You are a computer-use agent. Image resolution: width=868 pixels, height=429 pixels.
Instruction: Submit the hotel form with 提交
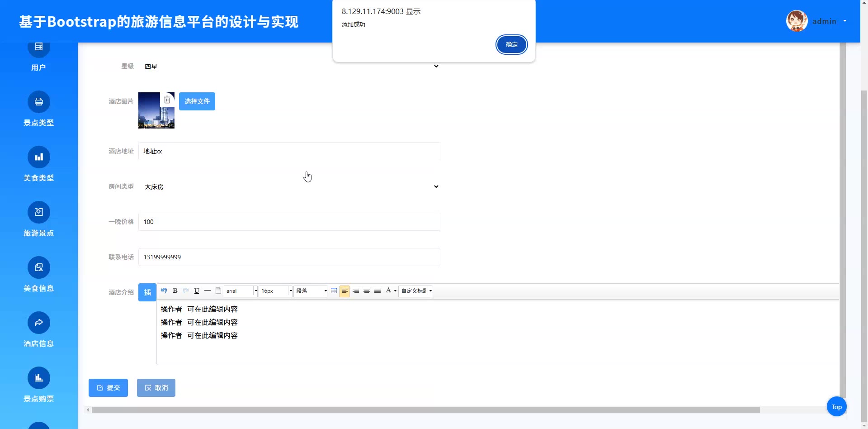point(108,388)
